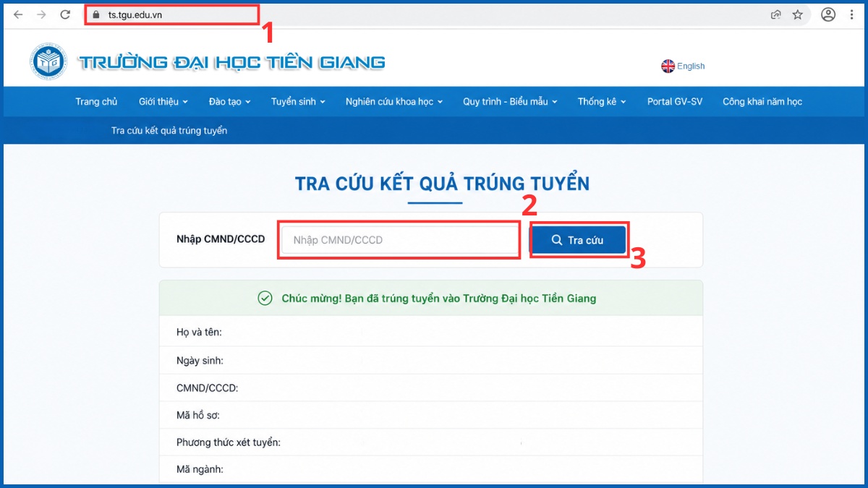Click the Tra cứu search button
868x488 pixels.
(577, 240)
